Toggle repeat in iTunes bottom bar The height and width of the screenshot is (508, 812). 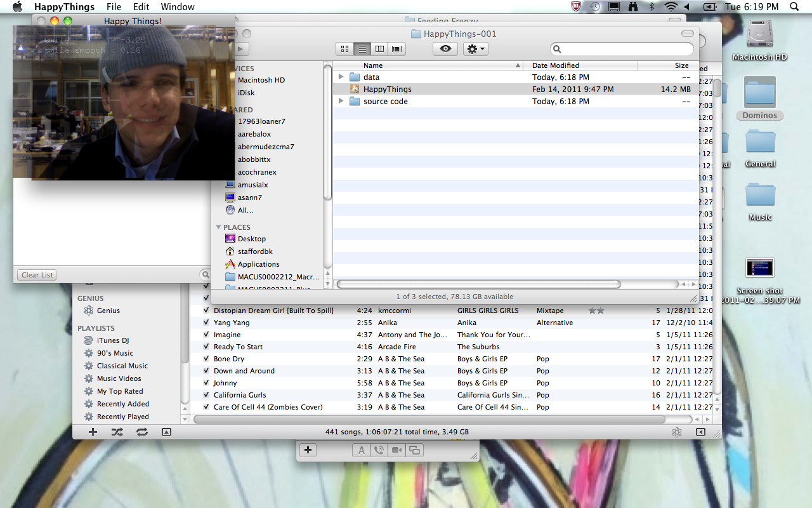(x=141, y=432)
